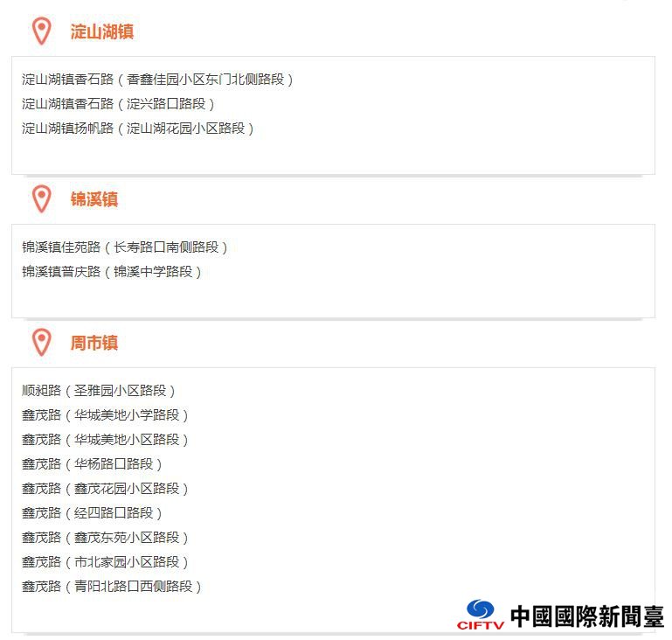
Task: Click the location pin beside 周市镇
Action: (x=42, y=343)
